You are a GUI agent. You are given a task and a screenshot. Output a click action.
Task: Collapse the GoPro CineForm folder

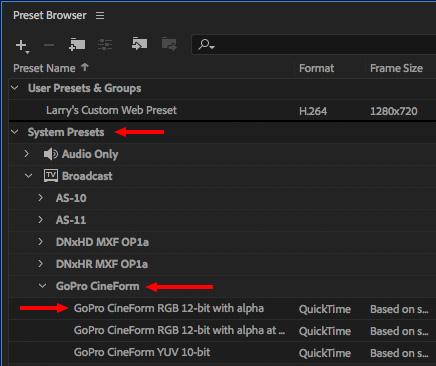(x=43, y=286)
